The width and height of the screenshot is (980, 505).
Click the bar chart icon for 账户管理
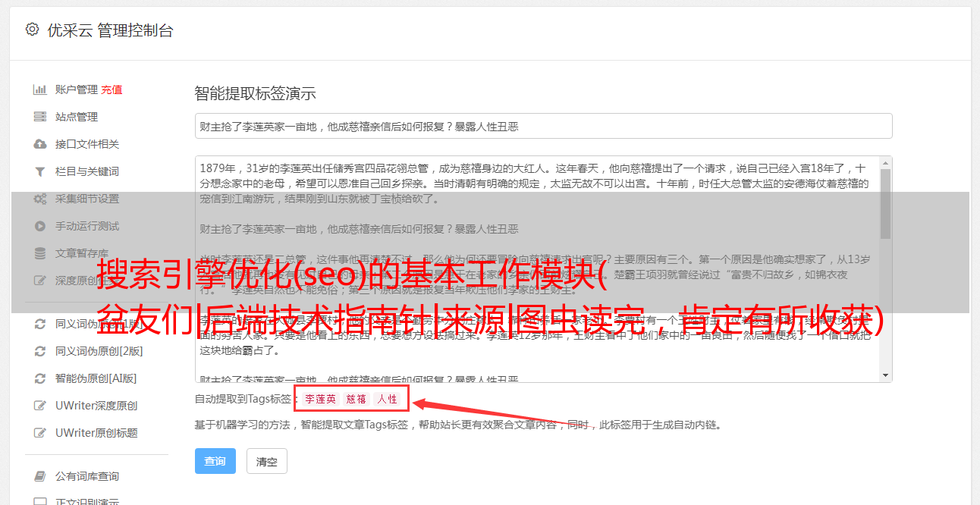tap(40, 89)
